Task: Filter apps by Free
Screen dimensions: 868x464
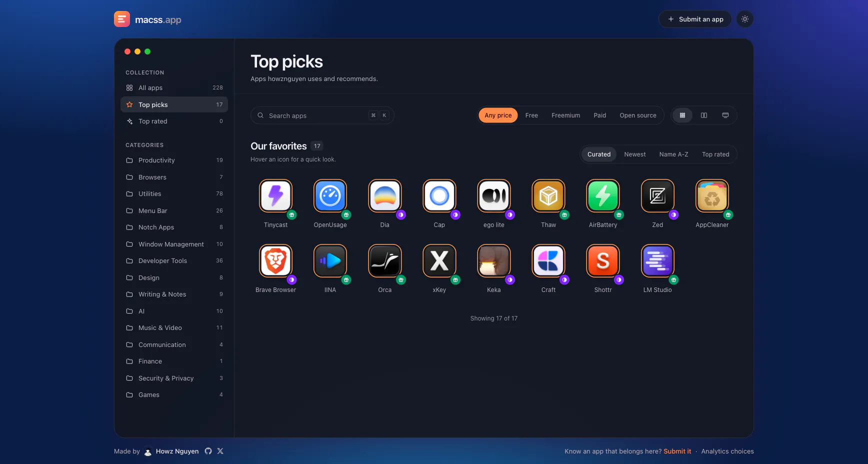Action: [531, 115]
